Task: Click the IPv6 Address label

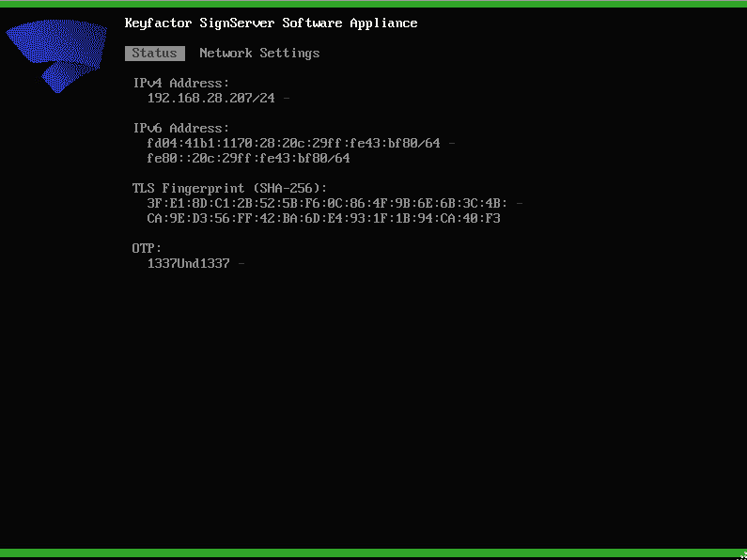Action: pos(181,129)
